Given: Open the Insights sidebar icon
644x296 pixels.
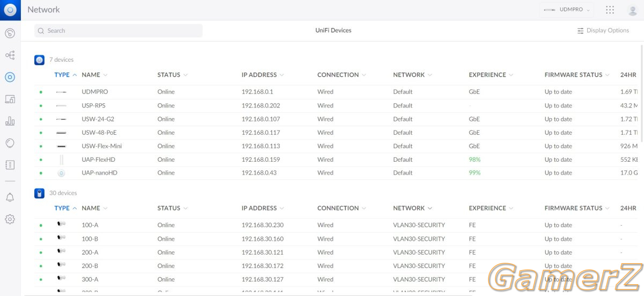Looking at the screenshot, I should coord(10,143).
